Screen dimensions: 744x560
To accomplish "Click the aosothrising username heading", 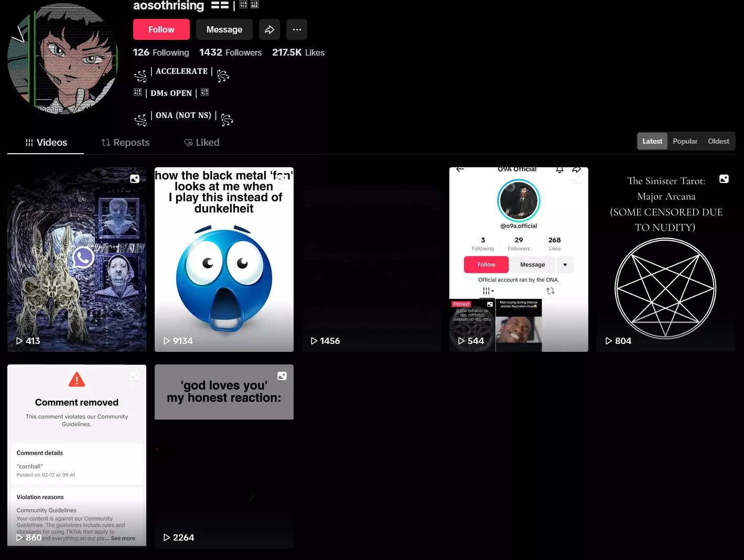I will tap(168, 6).
